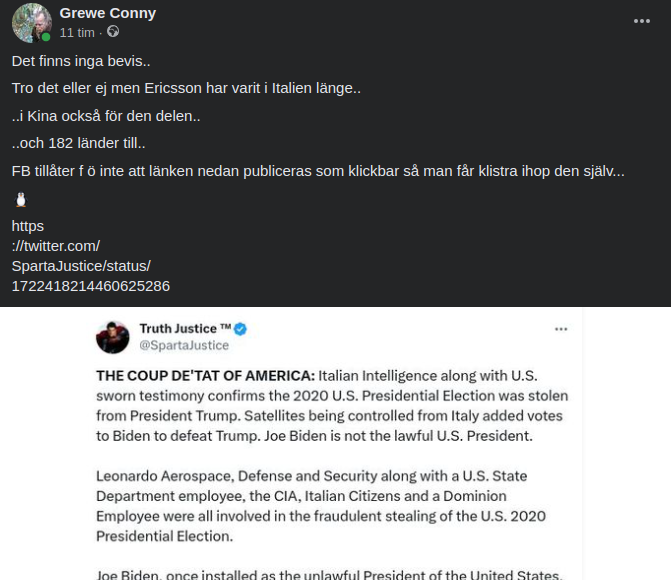Click the Truth Justice avatar in tweet
The image size is (671, 580).
112,337
